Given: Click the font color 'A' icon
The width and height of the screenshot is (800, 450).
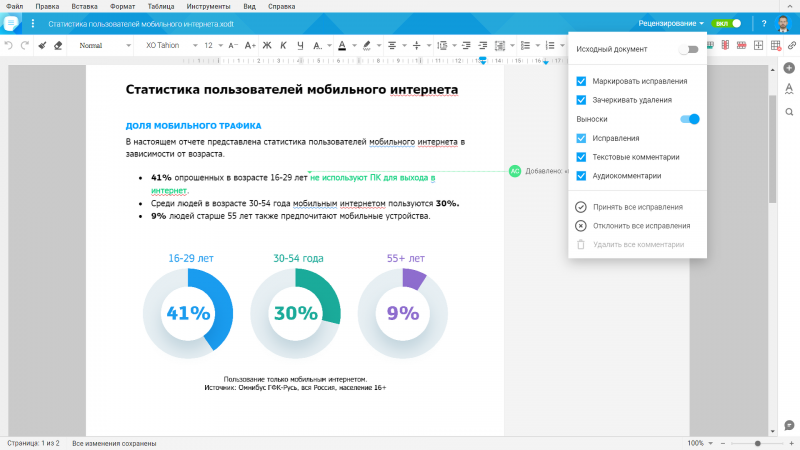Looking at the screenshot, I should tap(342, 45).
